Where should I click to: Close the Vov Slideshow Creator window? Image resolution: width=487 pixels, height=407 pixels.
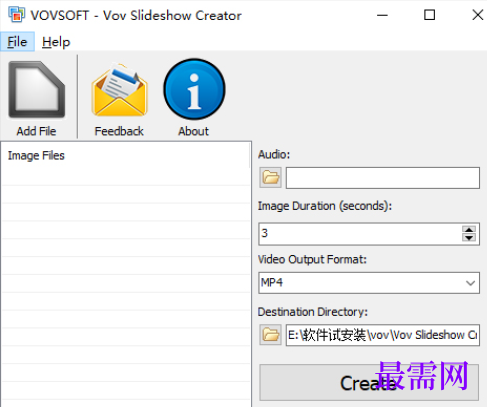[x=477, y=15]
